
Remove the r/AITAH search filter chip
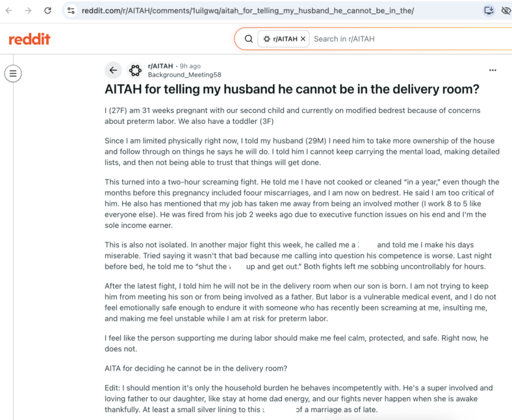303,39
